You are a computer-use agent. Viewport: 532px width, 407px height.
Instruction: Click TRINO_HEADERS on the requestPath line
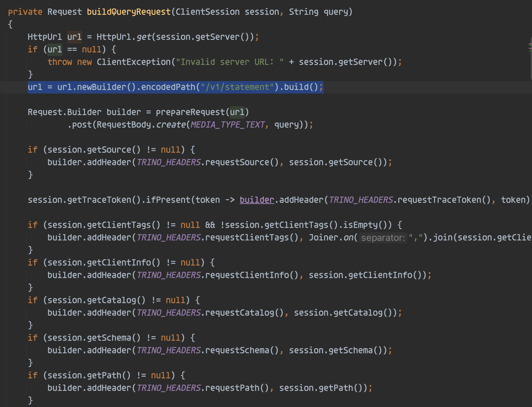(x=169, y=388)
